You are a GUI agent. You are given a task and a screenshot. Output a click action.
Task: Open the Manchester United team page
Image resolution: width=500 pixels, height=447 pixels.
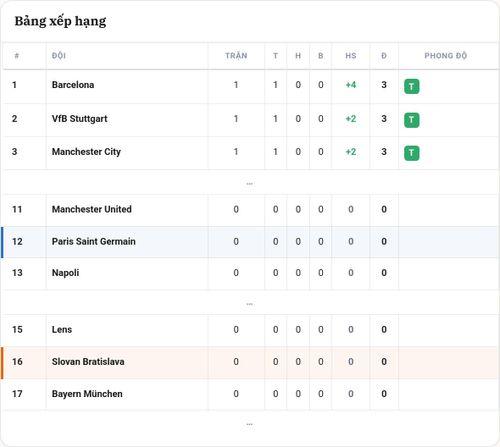[x=92, y=209]
